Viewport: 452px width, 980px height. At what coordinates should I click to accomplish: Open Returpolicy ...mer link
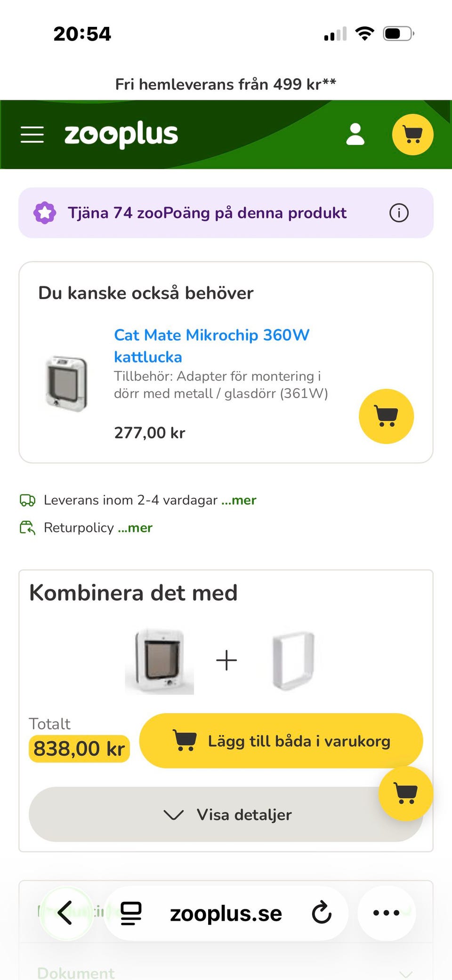tap(135, 528)
